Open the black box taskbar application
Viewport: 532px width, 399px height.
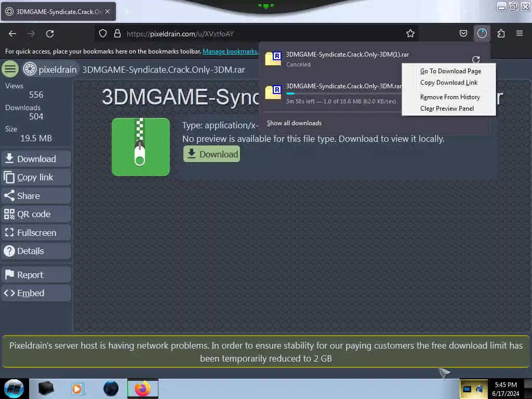point(46,389)
